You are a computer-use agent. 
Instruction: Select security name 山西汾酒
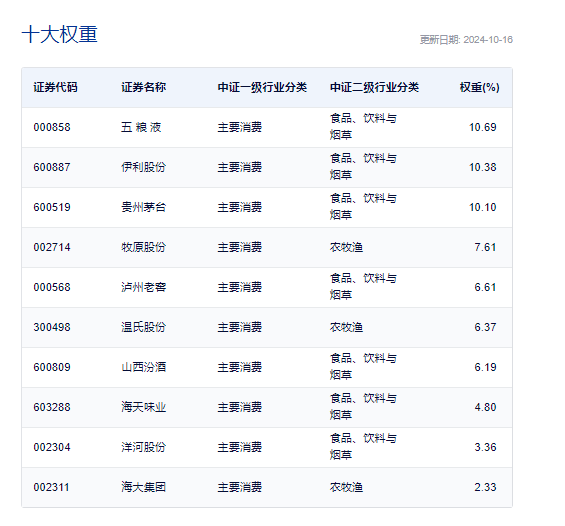pyautogui.click(x=143, y=367)
